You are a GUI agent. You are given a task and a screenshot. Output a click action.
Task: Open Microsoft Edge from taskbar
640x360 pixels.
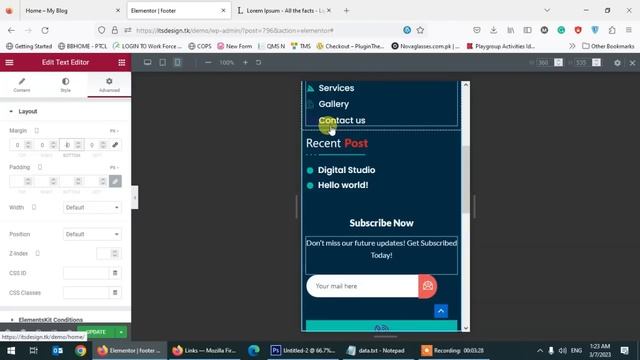click(x=254, y=351)
